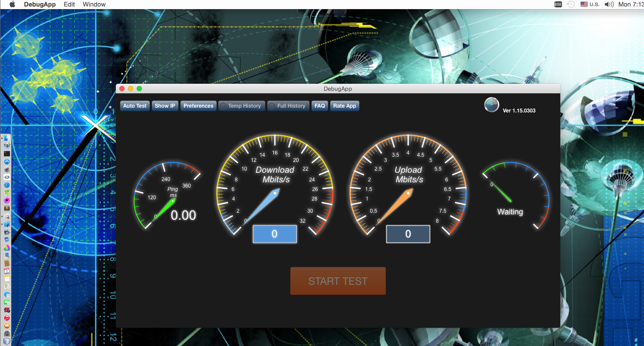Close the DebugApp window
The height and width of the screenshot is (346, 644).
[x=122, y=89]
